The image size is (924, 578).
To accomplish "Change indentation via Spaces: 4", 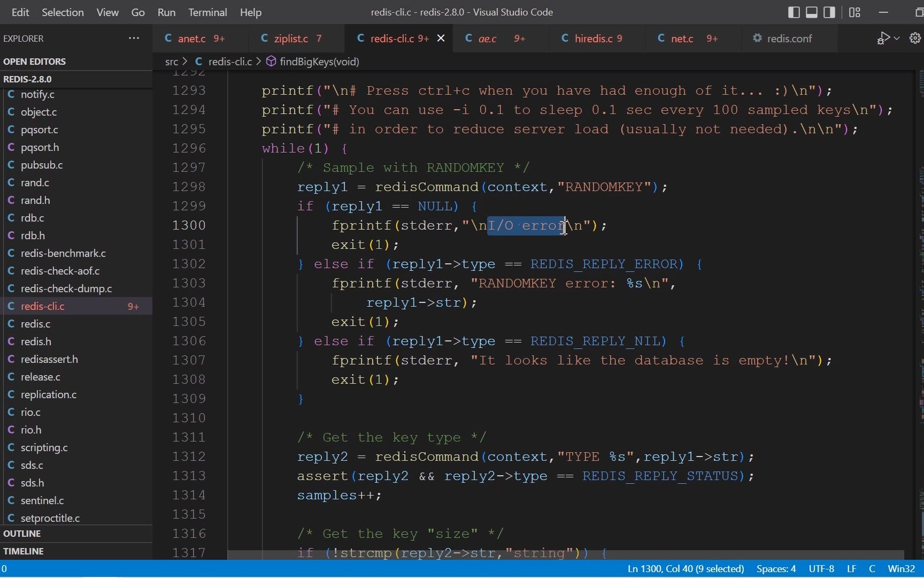I will click(776, 569).
